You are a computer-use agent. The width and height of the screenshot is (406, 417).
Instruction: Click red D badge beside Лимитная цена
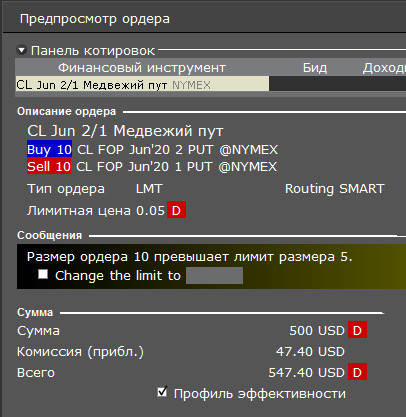tap(176, 210)
